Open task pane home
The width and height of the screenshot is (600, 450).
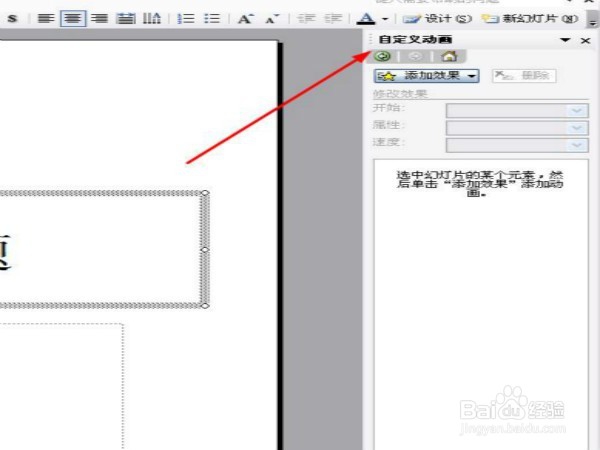pyautogui.click(x=449, y=57)
